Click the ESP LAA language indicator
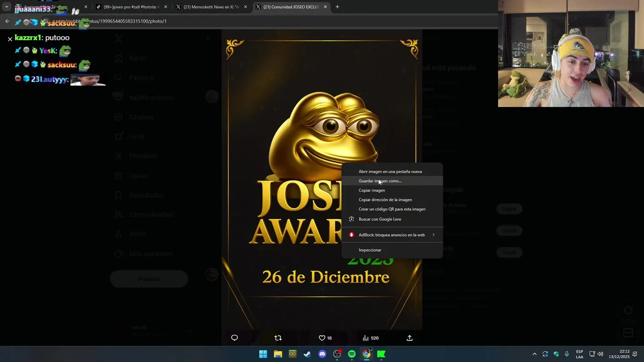This screenshot has width=644, height=362. click(x=580, y=354)
